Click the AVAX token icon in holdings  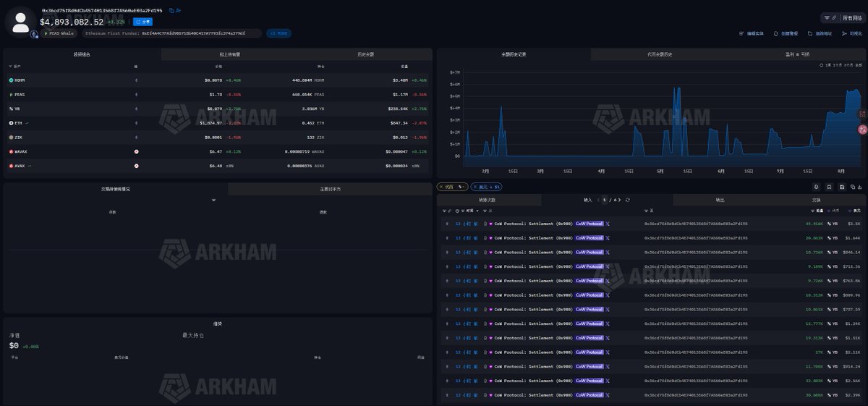[11, 166]
